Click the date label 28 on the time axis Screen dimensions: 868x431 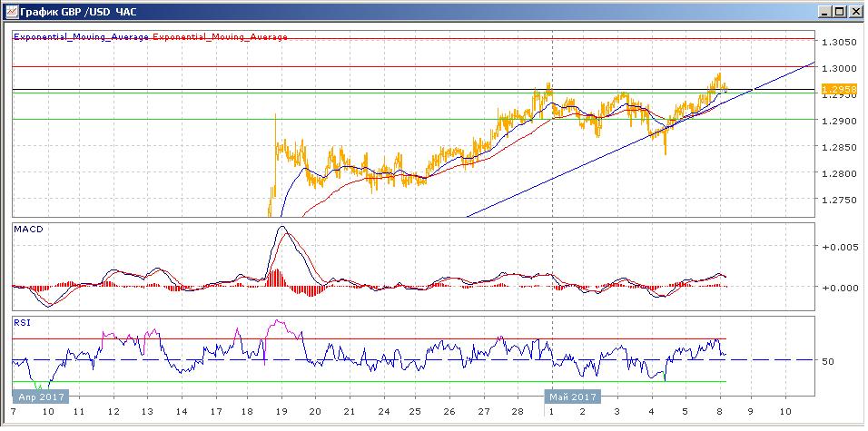coord(518,412)
